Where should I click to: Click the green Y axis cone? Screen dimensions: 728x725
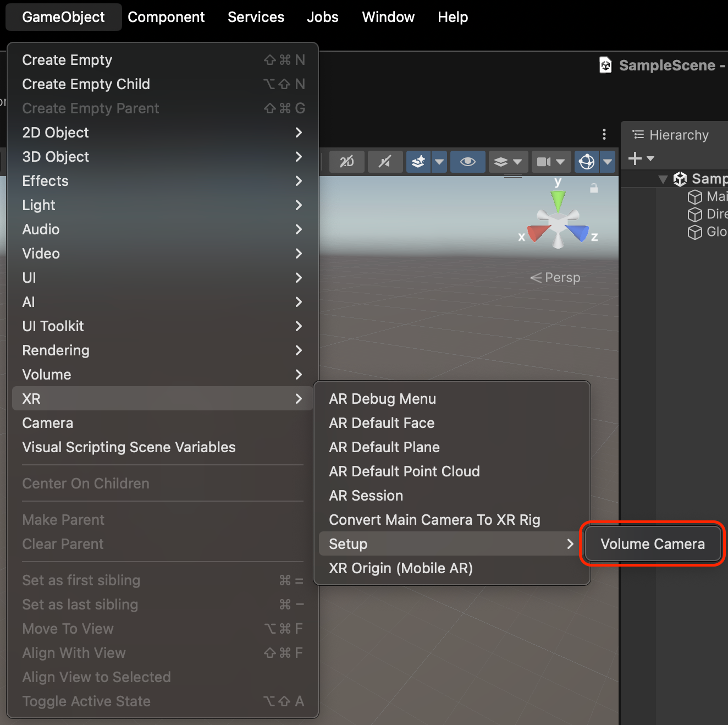[x=558, y=200]
